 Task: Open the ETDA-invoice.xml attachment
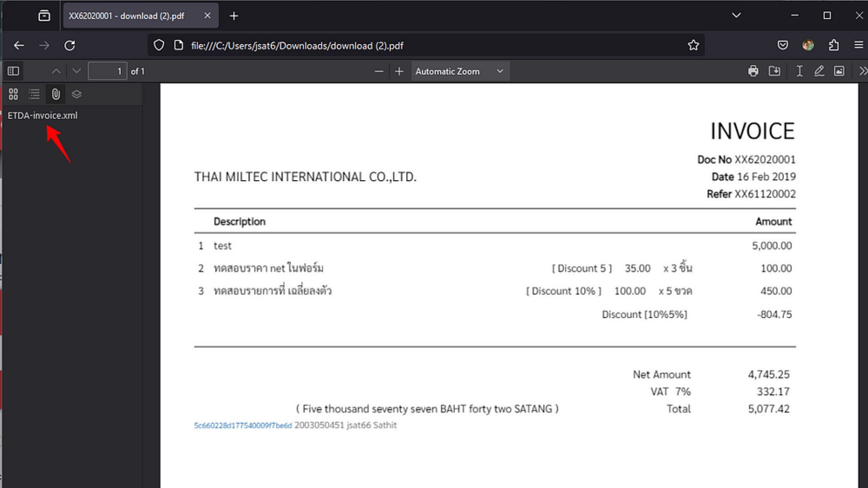(42, 115)
